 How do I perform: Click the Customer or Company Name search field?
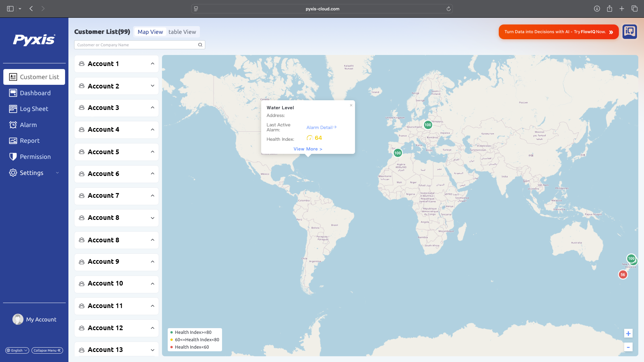134,45
